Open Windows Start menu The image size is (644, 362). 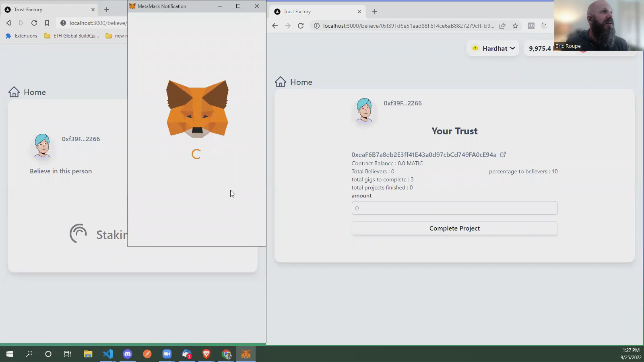[10, 354]
